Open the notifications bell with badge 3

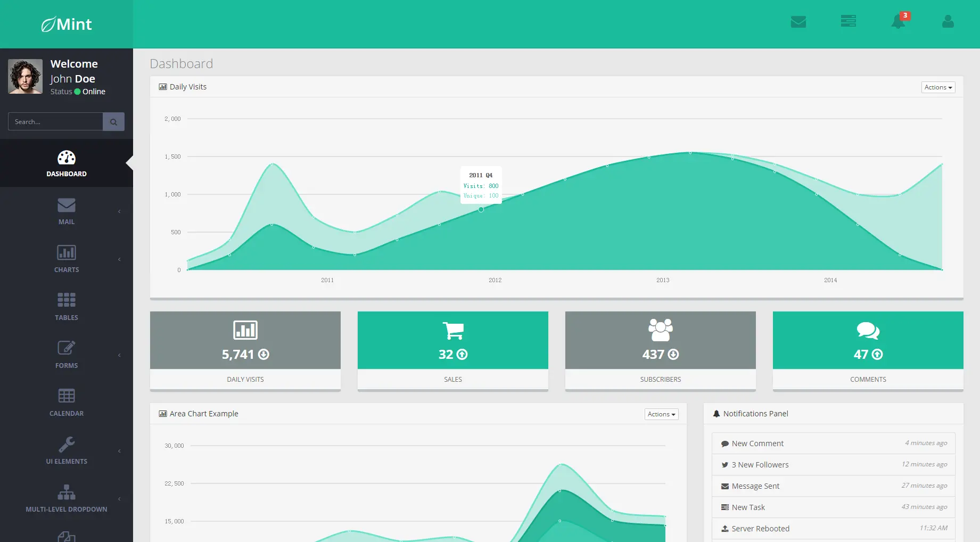(899, 21)
